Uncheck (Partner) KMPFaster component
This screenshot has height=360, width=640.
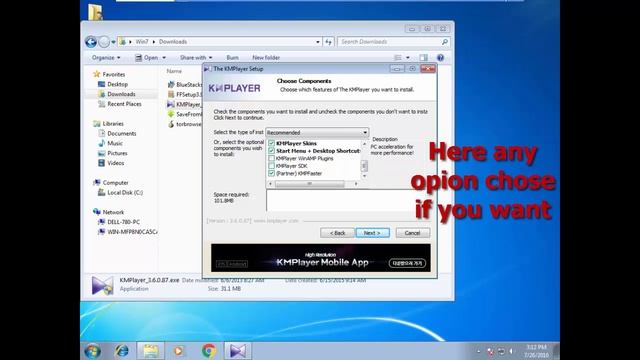[x=271, y=173]
